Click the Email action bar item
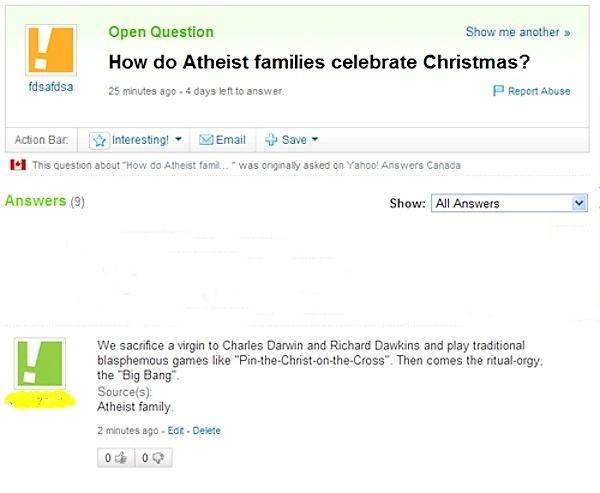The image size is (600, 493). coord(222,140)
